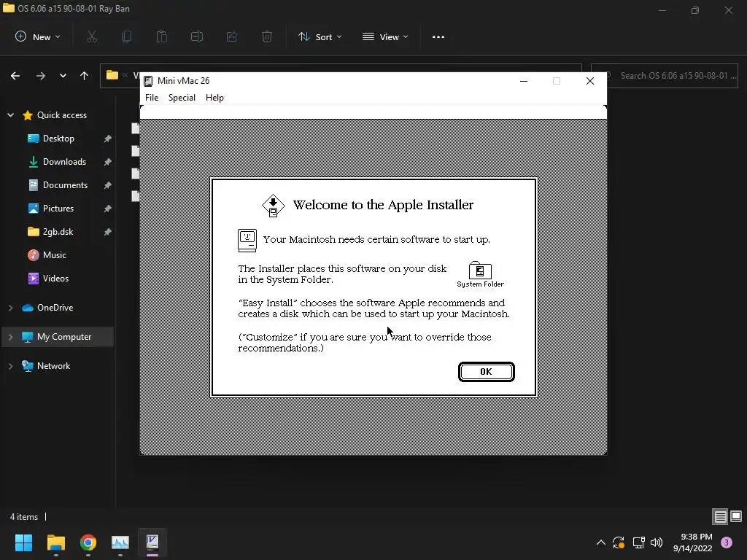
Task: Click the pin icon next to 2gb.dsk
Action: point(108,232)
